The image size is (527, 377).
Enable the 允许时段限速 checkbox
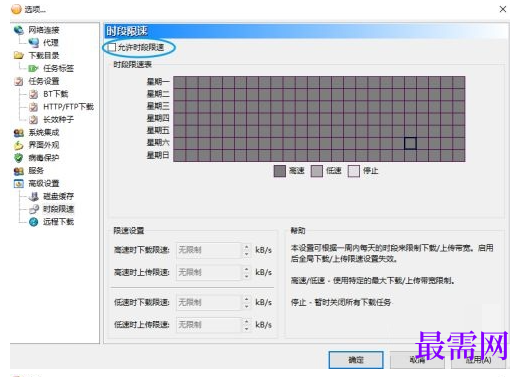click(x=112, y=47)
